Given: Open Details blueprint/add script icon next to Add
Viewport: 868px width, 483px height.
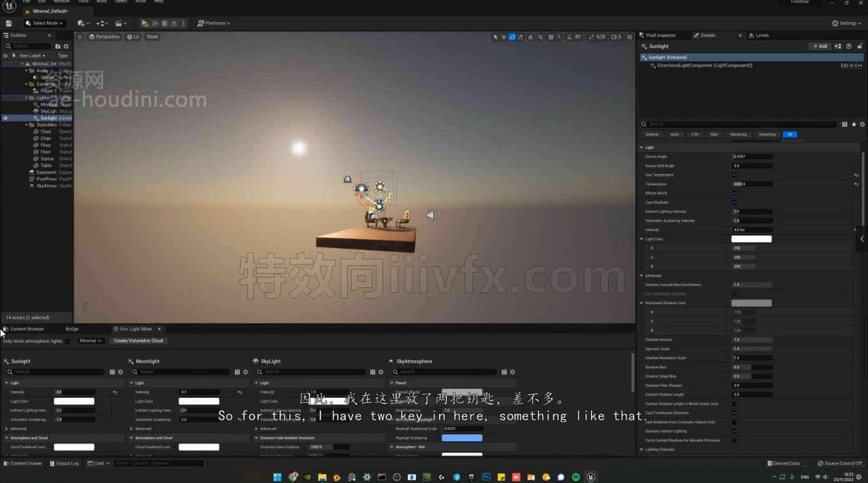Looking at the screenshot, I should coord(838,46).
